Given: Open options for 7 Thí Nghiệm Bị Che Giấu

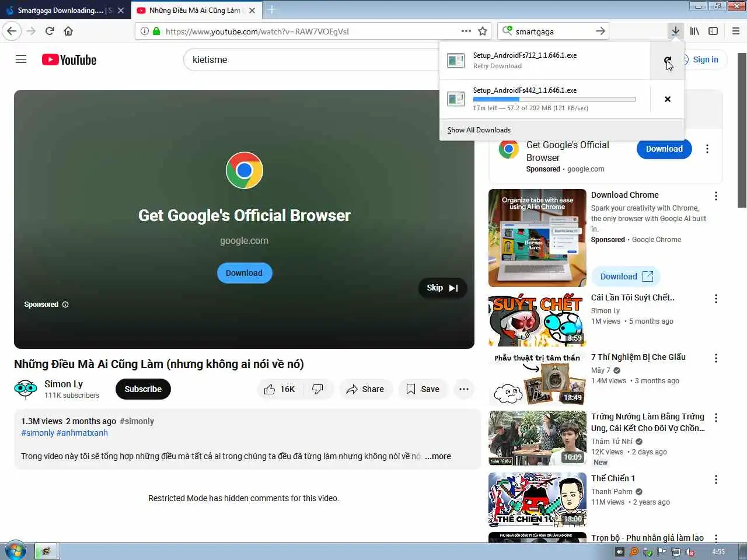Looking at the screenshot, I should pyautogui.click(x=716, y=358).
